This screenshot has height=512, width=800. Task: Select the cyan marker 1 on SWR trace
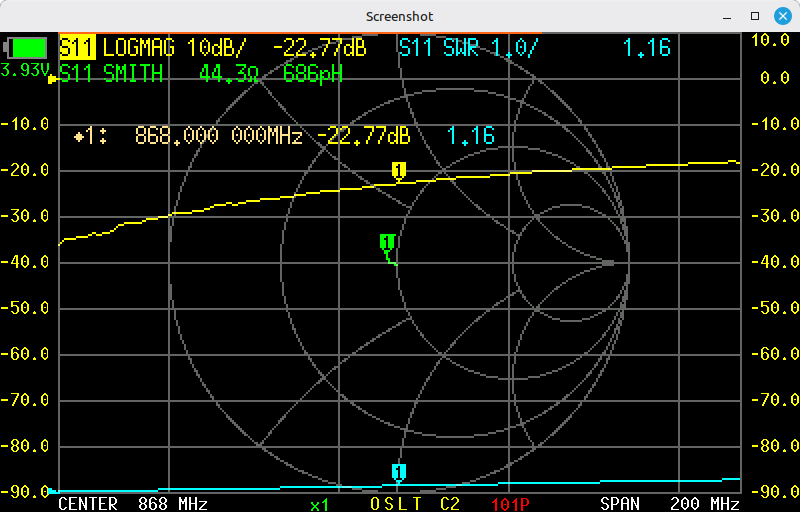click(399, 472)
